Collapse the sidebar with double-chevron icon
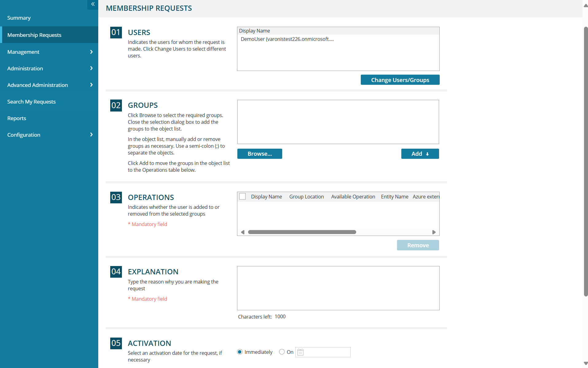Image resolution: width=588 pixels, height=368 pixels. pos(93,4)
